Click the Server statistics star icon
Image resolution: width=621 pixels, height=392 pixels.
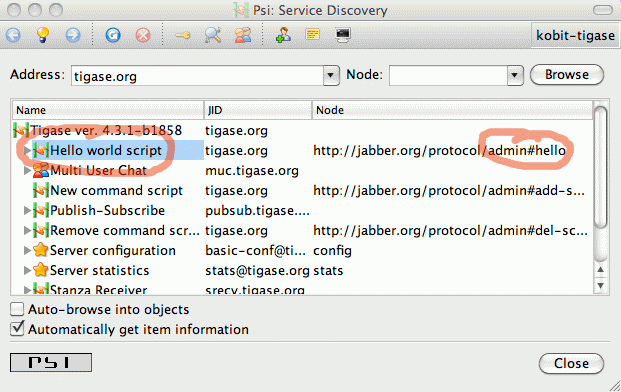[41, 270]
